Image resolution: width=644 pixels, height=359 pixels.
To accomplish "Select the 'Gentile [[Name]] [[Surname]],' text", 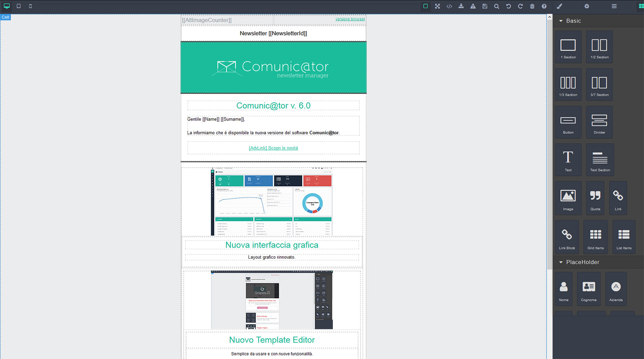I will click(x=216, y=119).
